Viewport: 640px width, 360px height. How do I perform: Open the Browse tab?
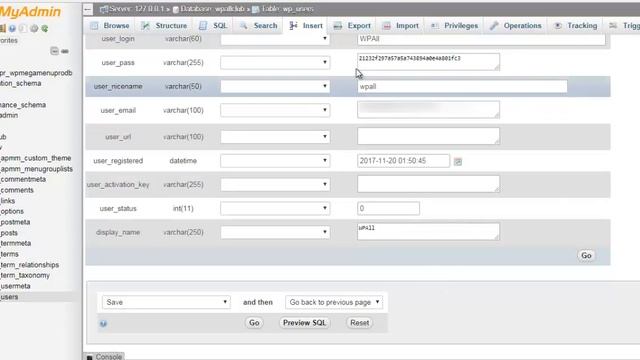[110, 26]
